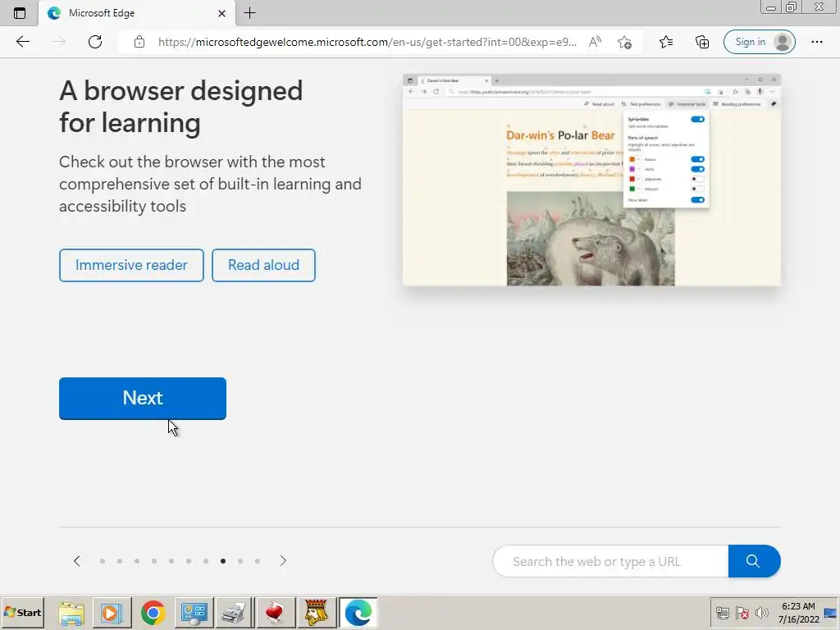View site information via the lock icon
The image size is (840, 630).
coord(139,42)
